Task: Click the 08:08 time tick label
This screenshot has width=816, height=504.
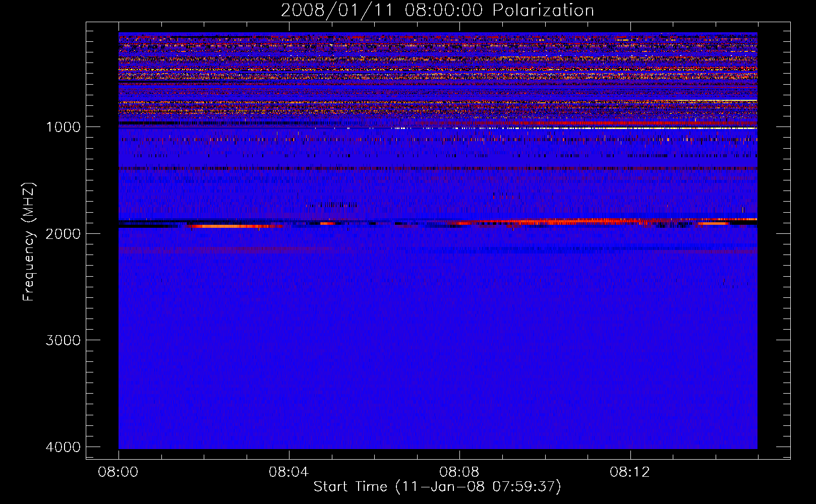Action: (x=459, y=472)
